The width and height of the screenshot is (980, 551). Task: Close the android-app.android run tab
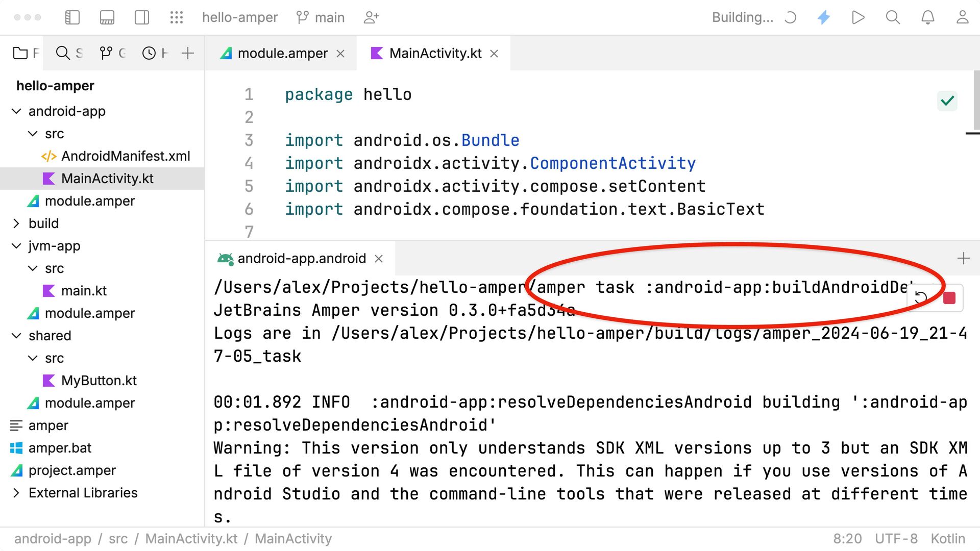(x=379, y=259)
